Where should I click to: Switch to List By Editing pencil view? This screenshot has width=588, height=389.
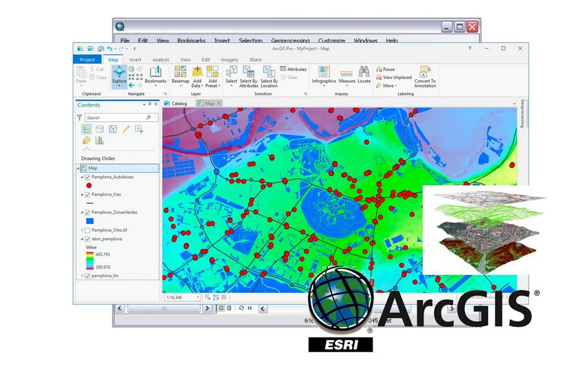tap(126, 129)
